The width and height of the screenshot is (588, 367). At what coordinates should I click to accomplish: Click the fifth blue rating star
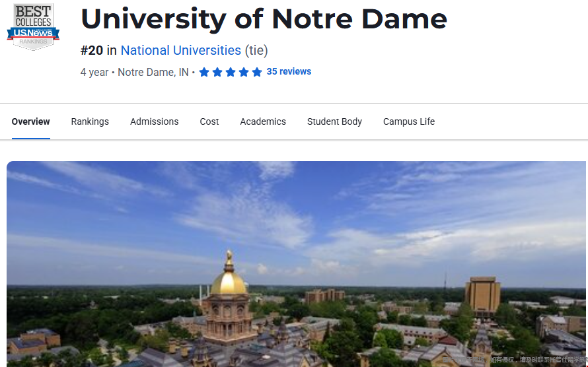(257, 72)
